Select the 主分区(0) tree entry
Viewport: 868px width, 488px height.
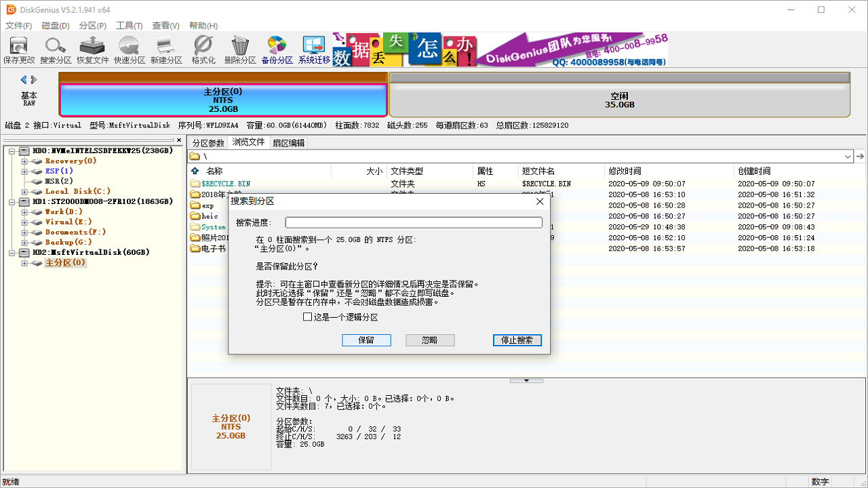click(x=64, y=262)
